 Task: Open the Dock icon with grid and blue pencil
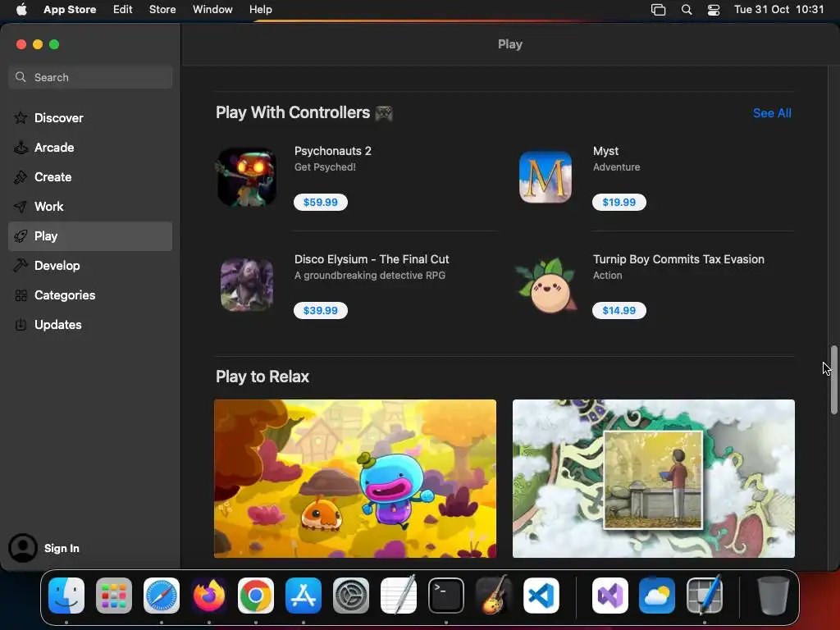pos(705,595)
